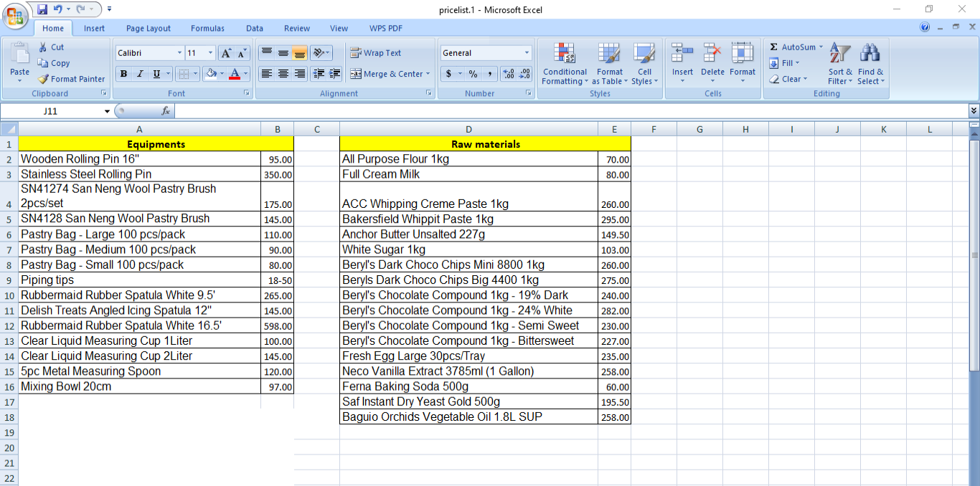Align text to top of cell

point(266,53)
